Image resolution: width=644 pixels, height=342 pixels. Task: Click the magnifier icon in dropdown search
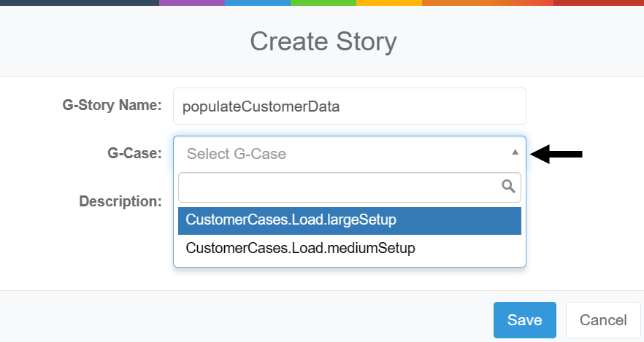pos(509,187)
